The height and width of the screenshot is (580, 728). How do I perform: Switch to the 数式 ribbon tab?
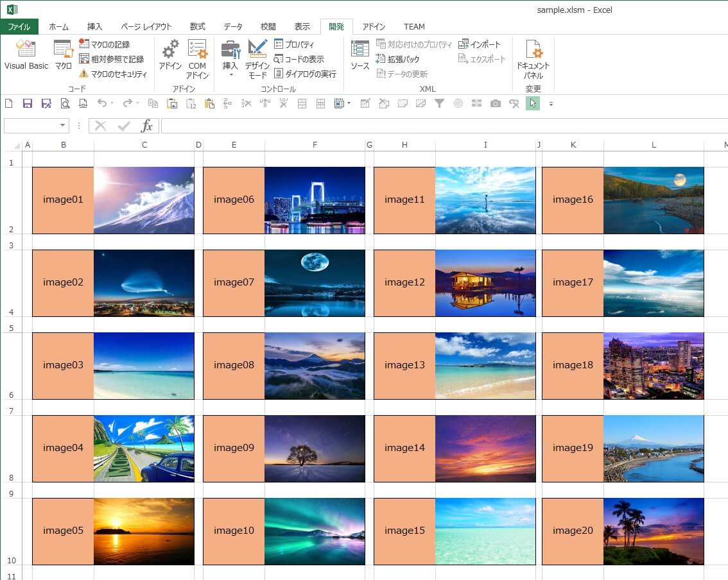pyautogui.click(x=197, y=26)
